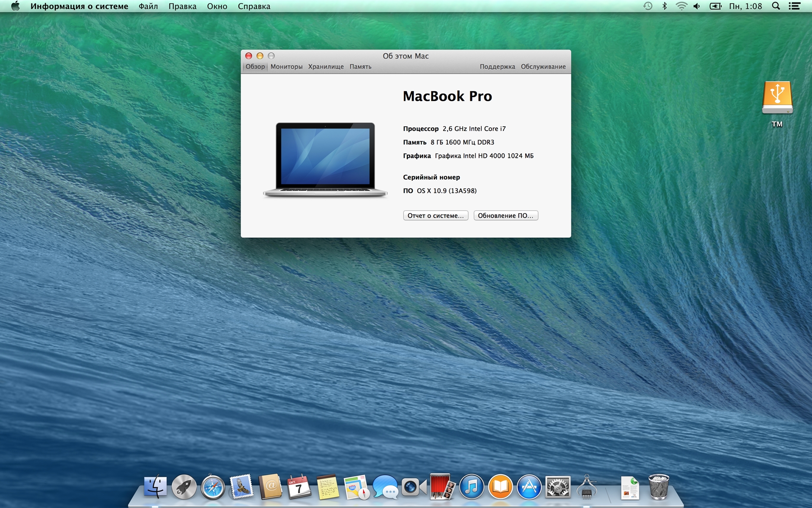Click processor value 2,6 GHz Intel Core i7
This screenshot has height=508, width=812.
click(x=474, y=129)
